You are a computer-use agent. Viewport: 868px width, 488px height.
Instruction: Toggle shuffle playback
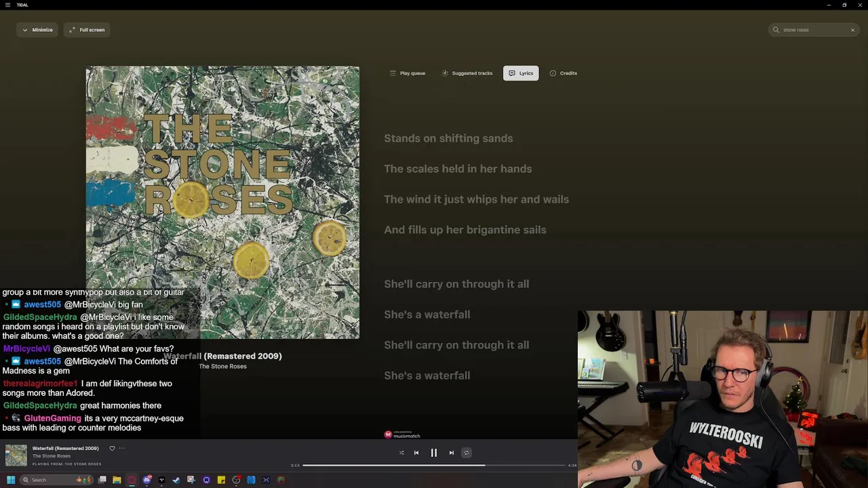[x=401, y=453]
